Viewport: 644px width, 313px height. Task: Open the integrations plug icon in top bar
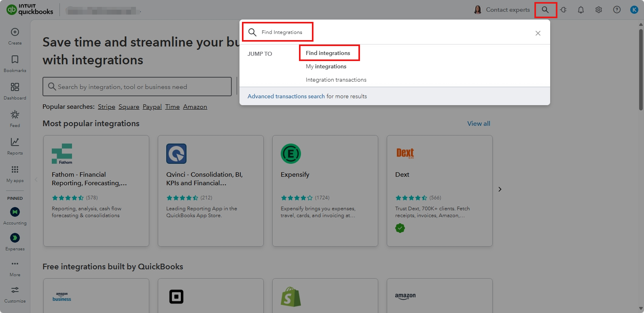(x=563, y=10)
